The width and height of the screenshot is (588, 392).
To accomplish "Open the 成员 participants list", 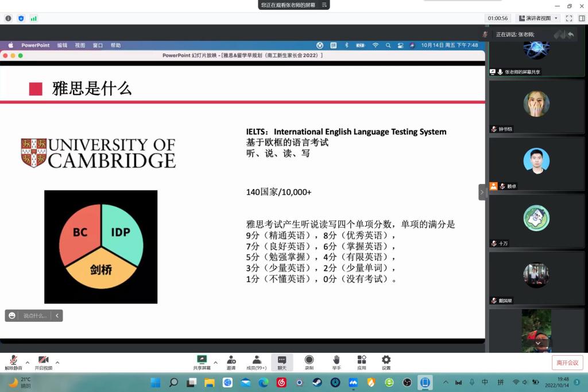I will [x=256, y=362].
